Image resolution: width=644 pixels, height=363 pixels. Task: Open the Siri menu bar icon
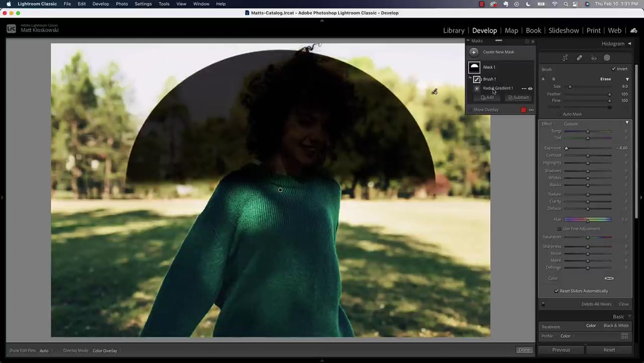point(587,4)
